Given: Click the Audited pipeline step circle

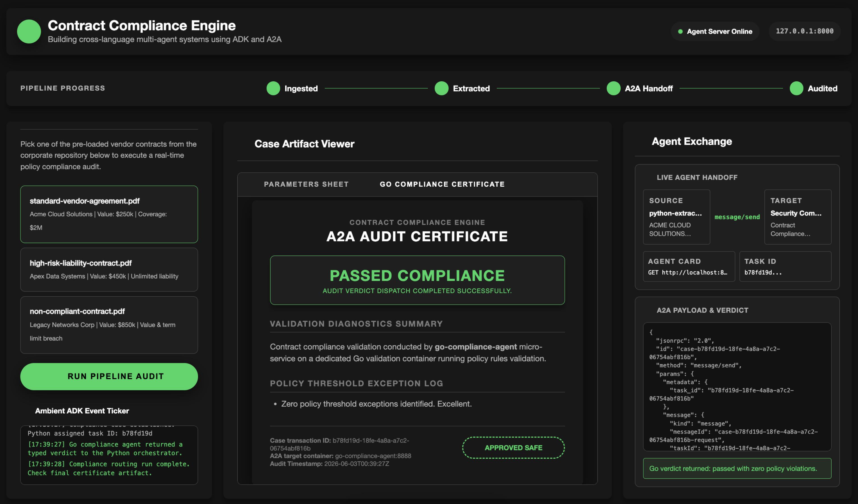Looking at the screenshot, I should (796, 89).
